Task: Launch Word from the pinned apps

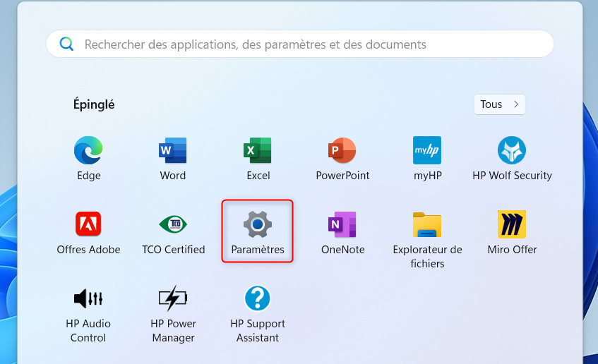Action: (173, 151)
